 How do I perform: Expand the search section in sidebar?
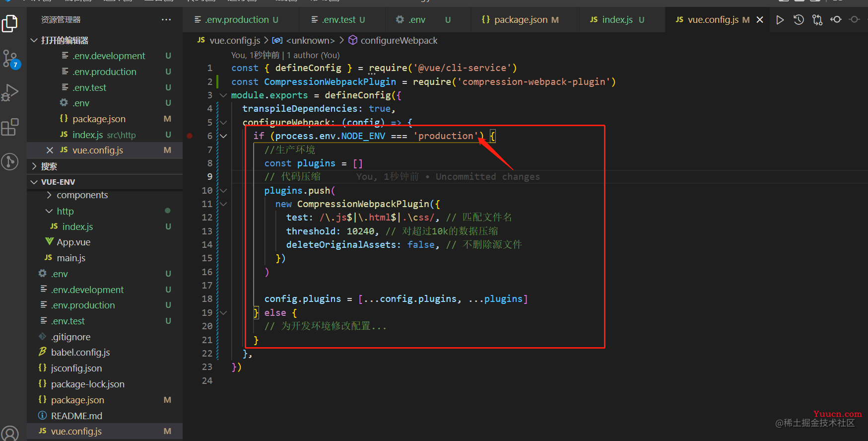pyautogui.click(x=105, y=166)
